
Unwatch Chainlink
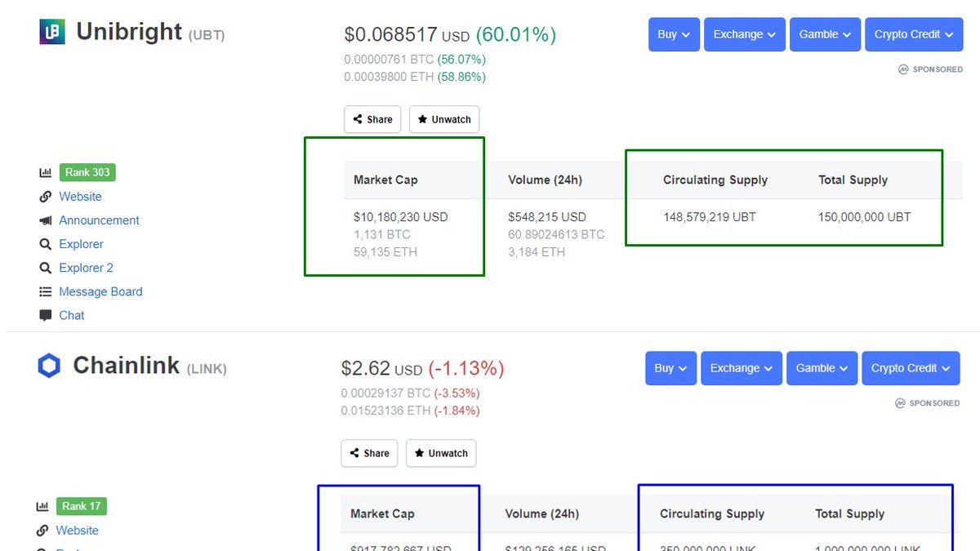pos(441,453)
